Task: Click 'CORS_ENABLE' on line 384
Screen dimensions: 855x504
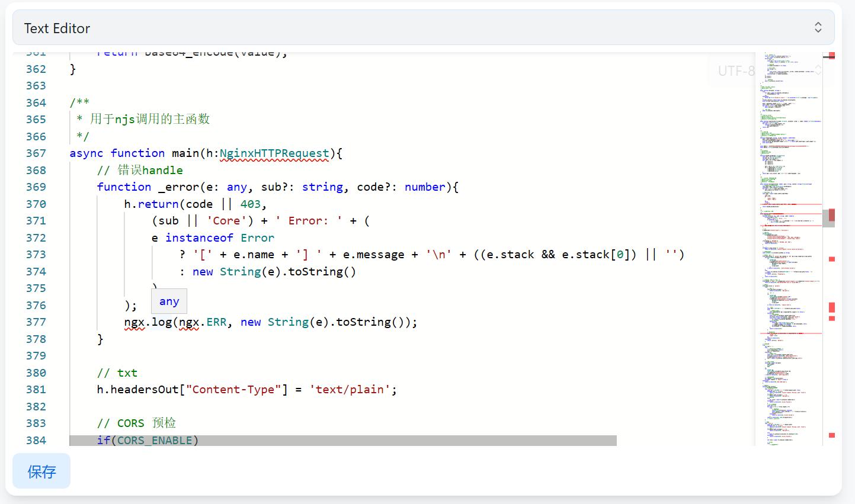Action: (x=155, y=440)
